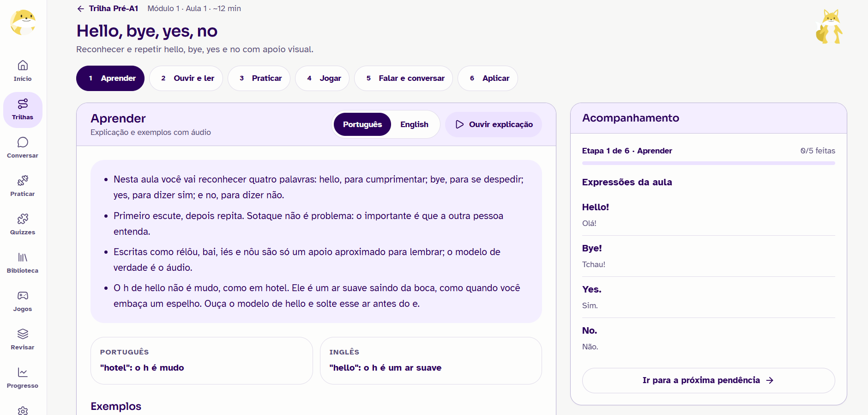This screenshot has height=415, width=868.
Task: Click Ir para a próxima pendência button
Action: 708,380
